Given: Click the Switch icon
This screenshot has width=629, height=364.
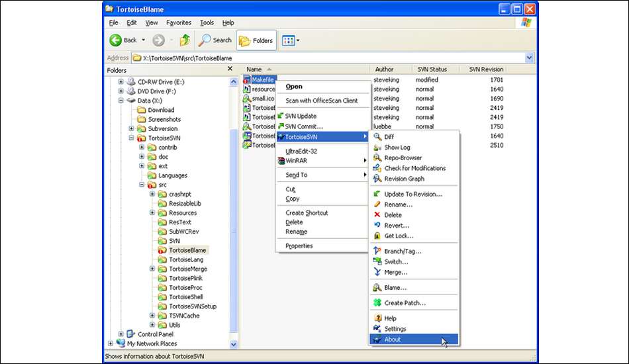Looking at the screenshot, I should tap(377, 261).
